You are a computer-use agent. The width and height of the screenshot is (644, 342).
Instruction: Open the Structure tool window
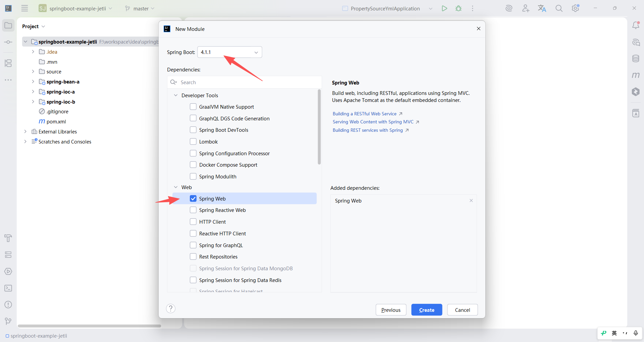(8, 63)
